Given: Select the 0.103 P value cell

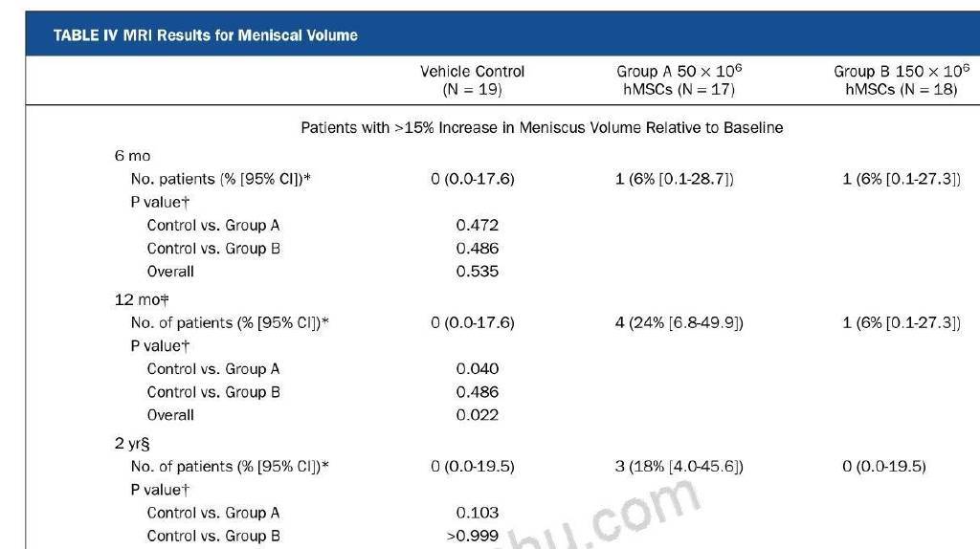Looking at the screenshot, I should coord(477,512).
